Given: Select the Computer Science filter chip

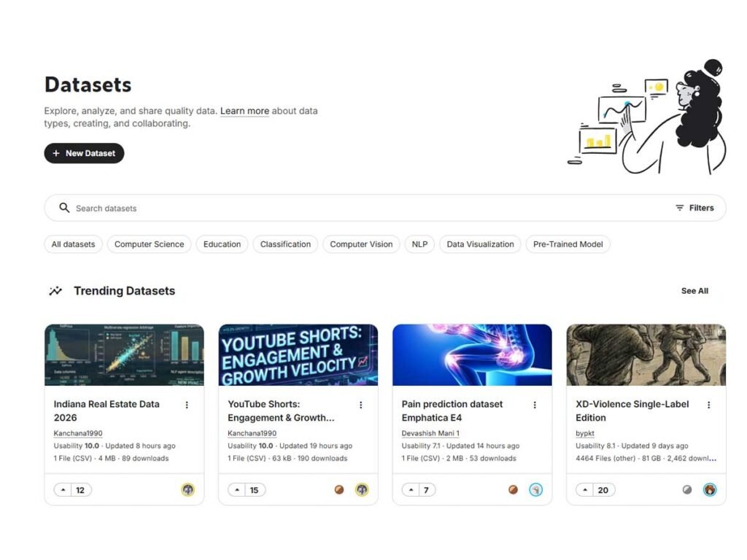Looking at the screenshot, I should (x=149, y=244).
